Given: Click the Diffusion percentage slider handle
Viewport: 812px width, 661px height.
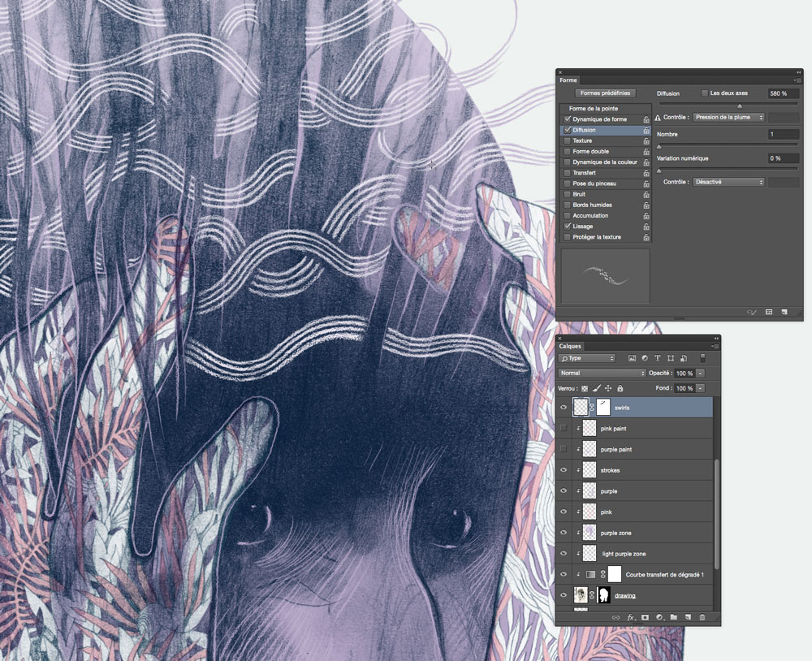Looking at the screenshot, I should 740,106.
